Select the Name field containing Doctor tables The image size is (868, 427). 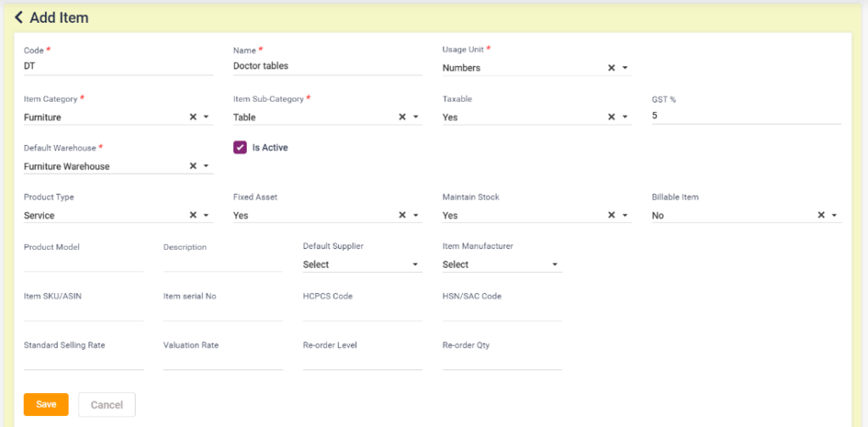click(x=327, y=66)
